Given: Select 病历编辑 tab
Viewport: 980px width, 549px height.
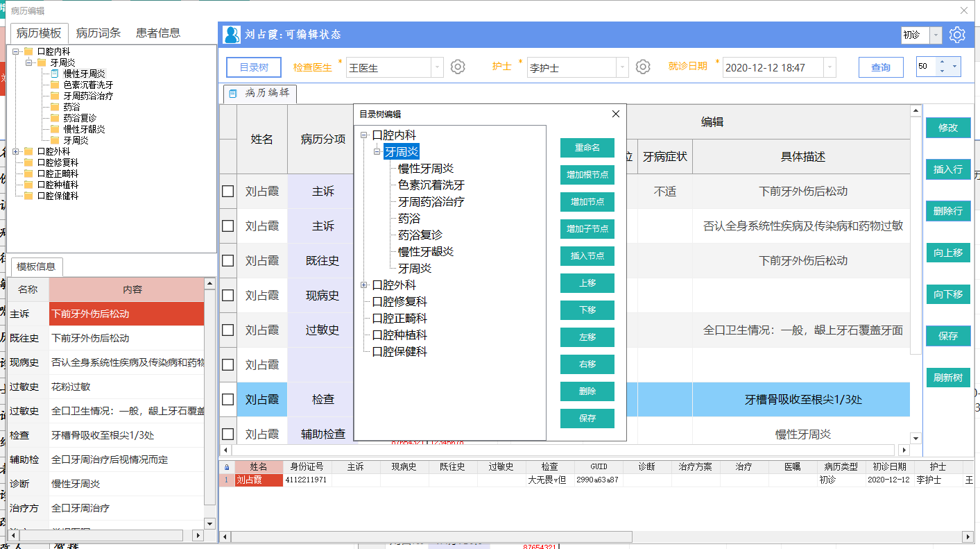Looking at the screenshot, I should (x=260, y=93).
